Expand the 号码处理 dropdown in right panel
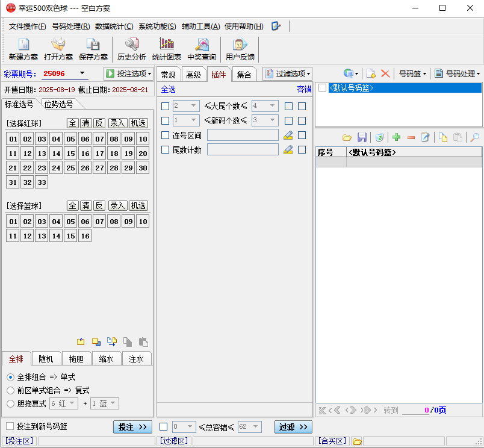 click(x=457, y=73)
